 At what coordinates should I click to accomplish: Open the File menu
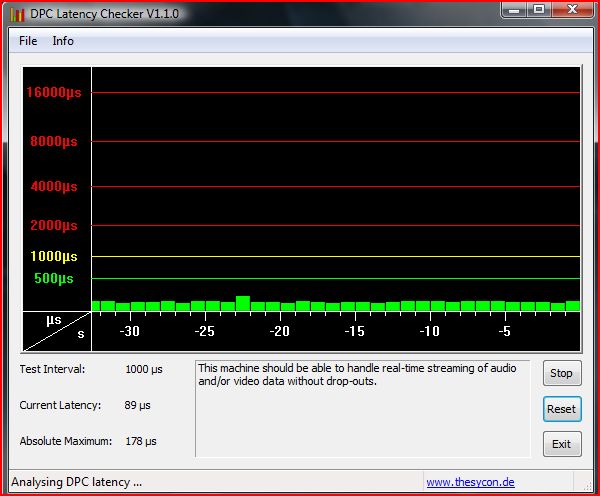28,41
